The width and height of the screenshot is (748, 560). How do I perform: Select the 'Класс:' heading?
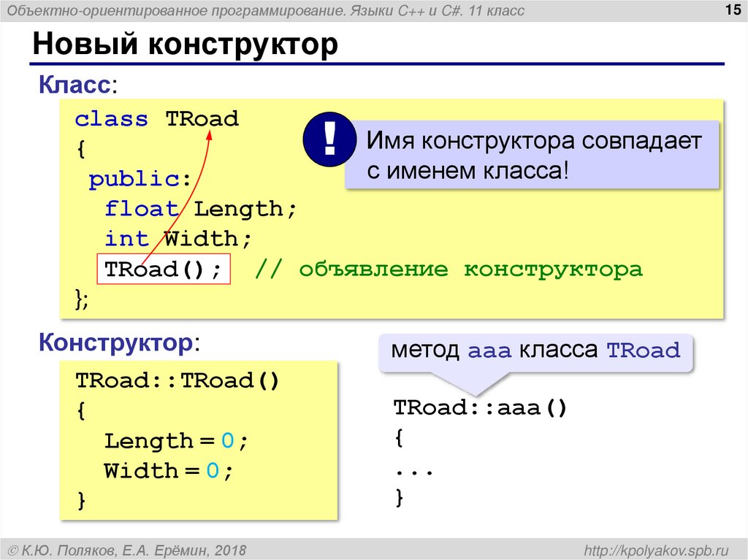(x=77, y=85)
